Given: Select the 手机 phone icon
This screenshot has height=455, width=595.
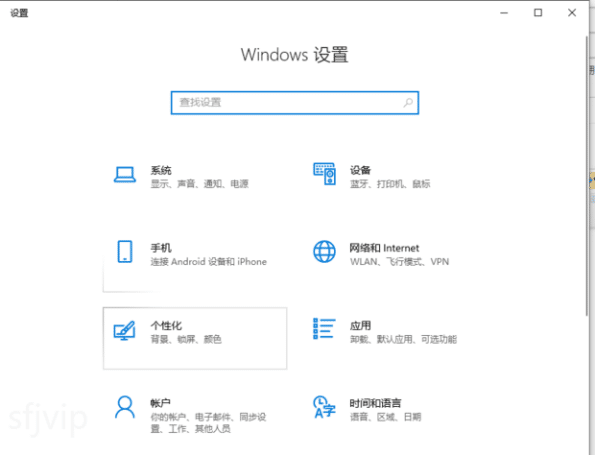Looking at the screenshot, I should (x=125, y=252).
